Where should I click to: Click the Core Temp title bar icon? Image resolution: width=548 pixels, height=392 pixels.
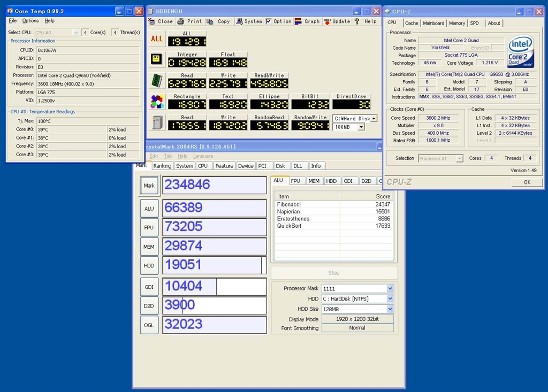(x=10, y=11)
